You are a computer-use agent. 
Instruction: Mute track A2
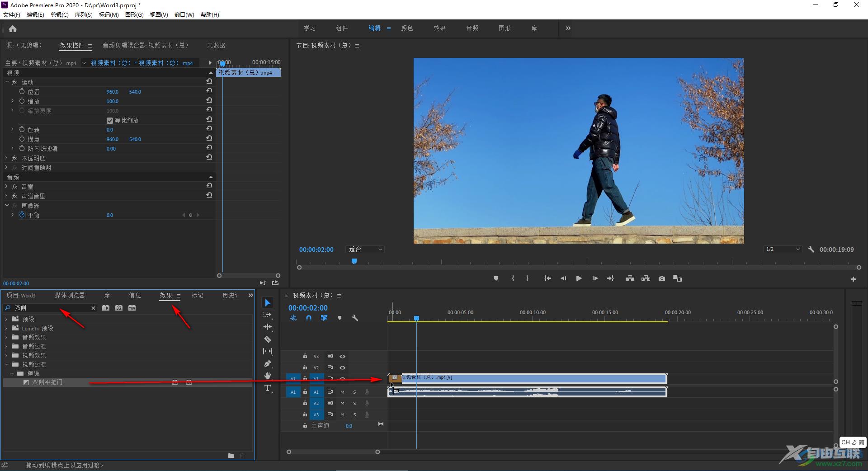(342, 403)
